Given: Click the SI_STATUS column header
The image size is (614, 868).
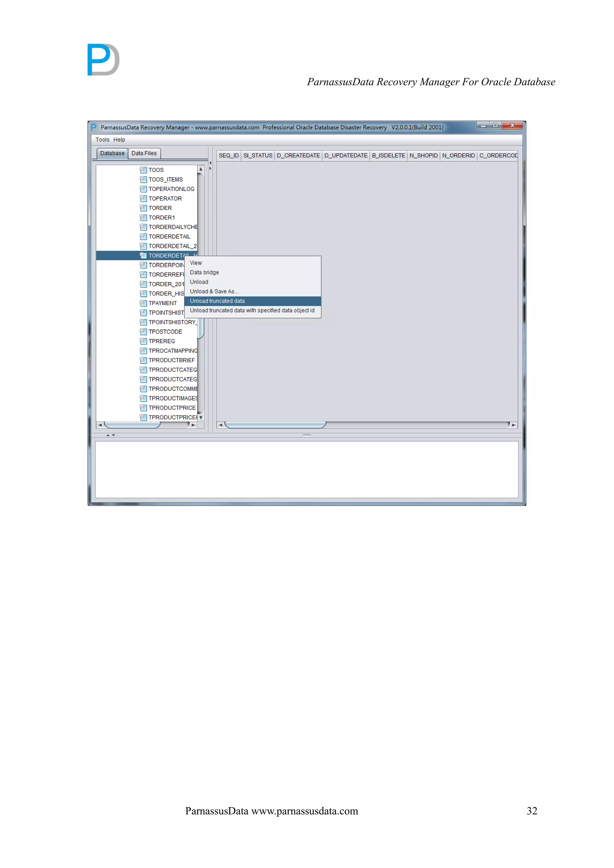Looking at the screenshot, I should [x=258, y=155].
